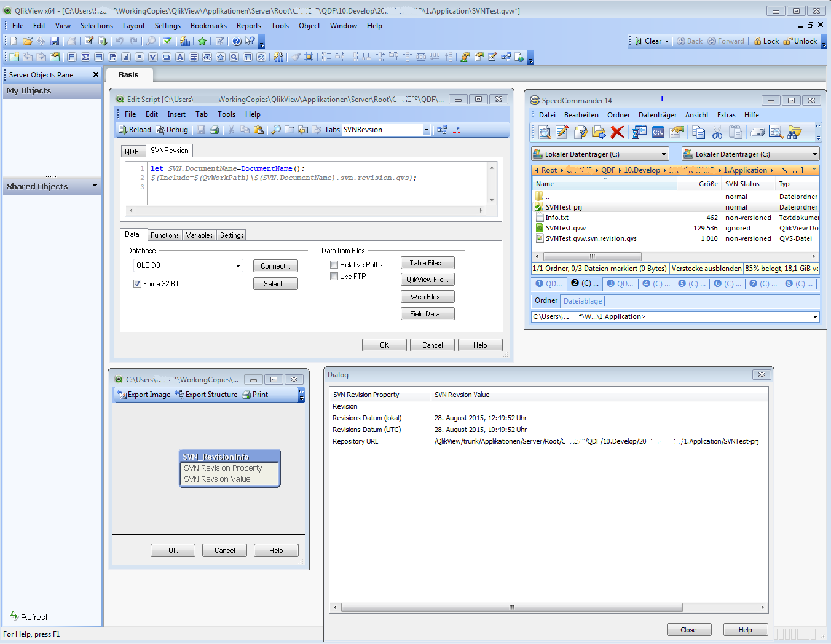Screen dimensions: 831x644
Task: Click the Text Object 'A' icon in design toolbar
Action: 180,57
